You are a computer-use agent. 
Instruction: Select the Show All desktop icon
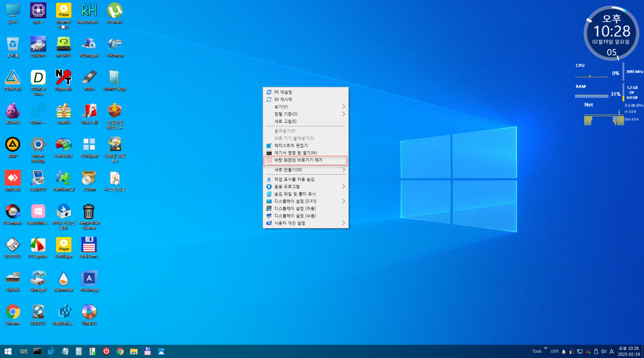(89, 114)
